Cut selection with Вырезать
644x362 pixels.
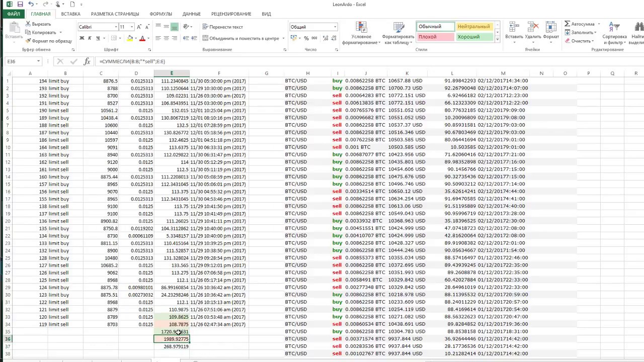38,24
